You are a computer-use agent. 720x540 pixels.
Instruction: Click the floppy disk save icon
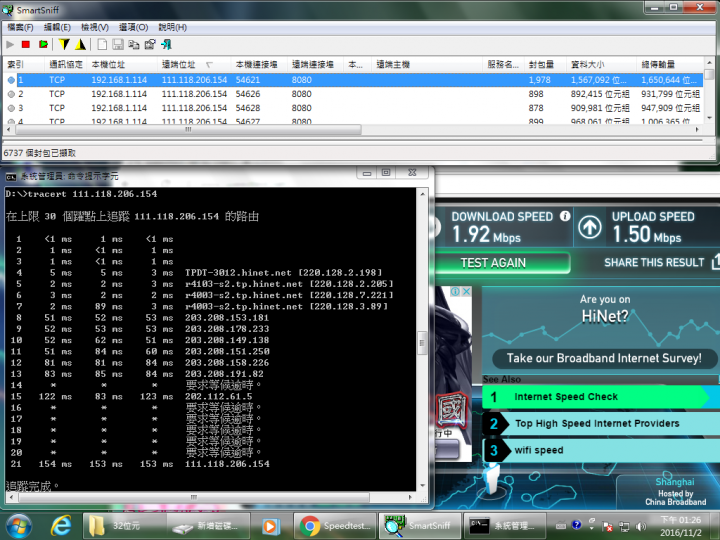point(118,44)
